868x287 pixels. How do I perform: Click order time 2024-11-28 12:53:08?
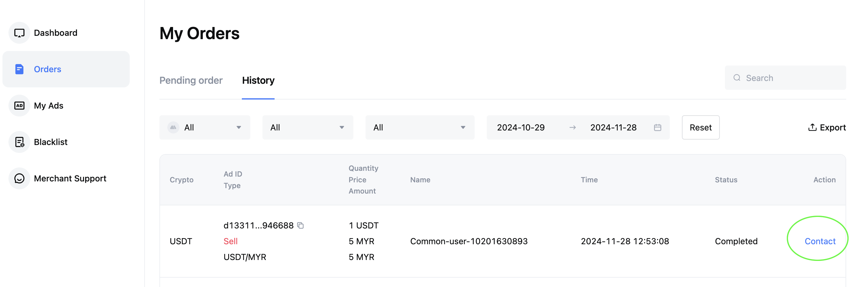[625, 241]
